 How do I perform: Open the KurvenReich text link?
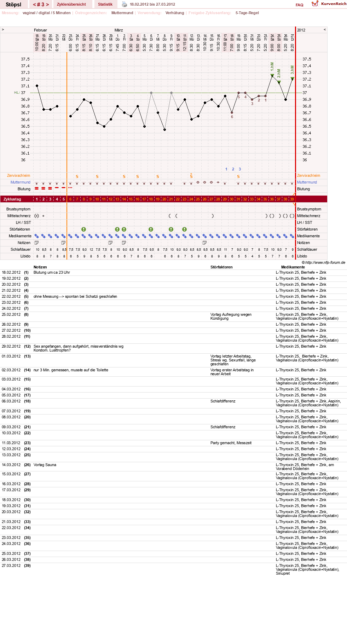click(x=334, y=4)
